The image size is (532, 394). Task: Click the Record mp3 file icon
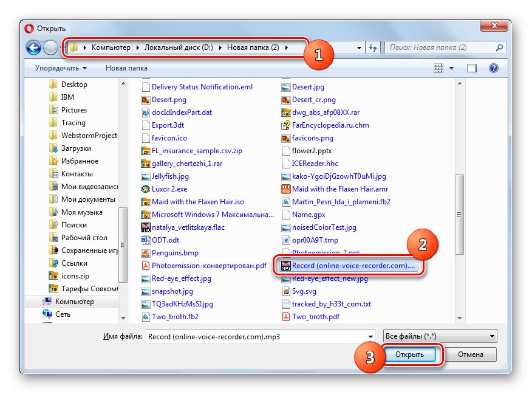(286, 266)
